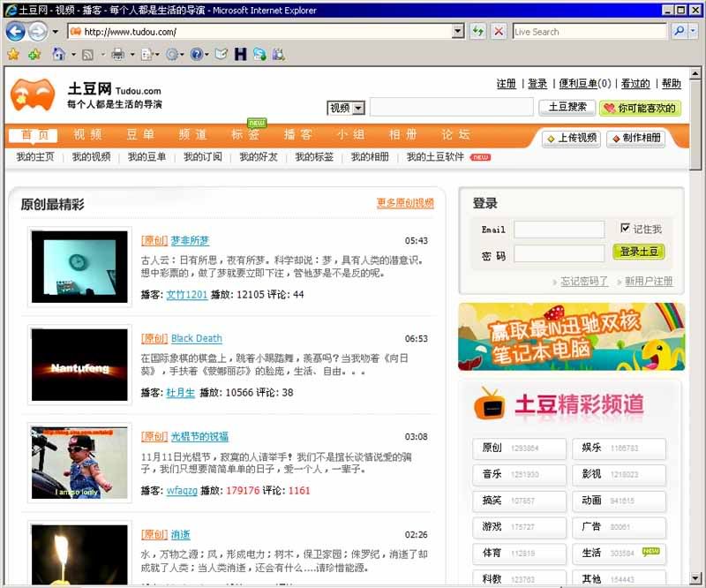The image size is (706, 588).
Task: Click the browser Forward arrow button
Action: (x=37, y=32)
